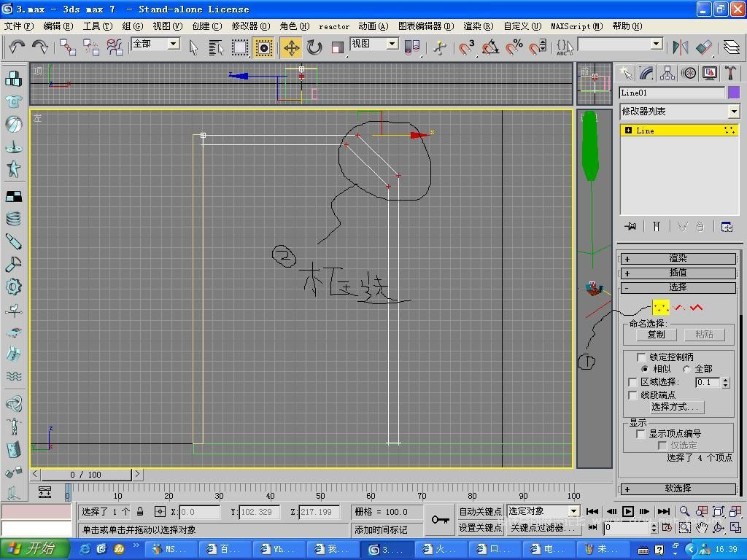747x560 pixels.
Task: Toggle Percent Snap icon
Action: click(x=514, y=47)
